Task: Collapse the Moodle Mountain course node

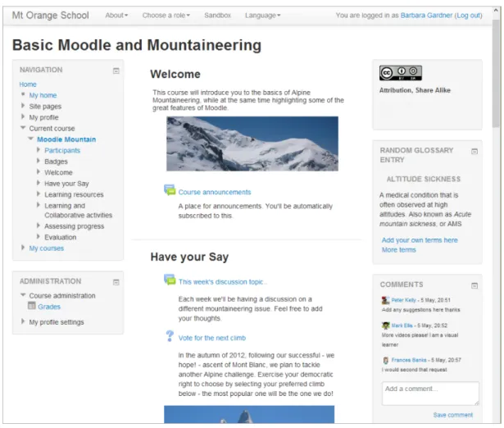Action: tap(30, 139)
